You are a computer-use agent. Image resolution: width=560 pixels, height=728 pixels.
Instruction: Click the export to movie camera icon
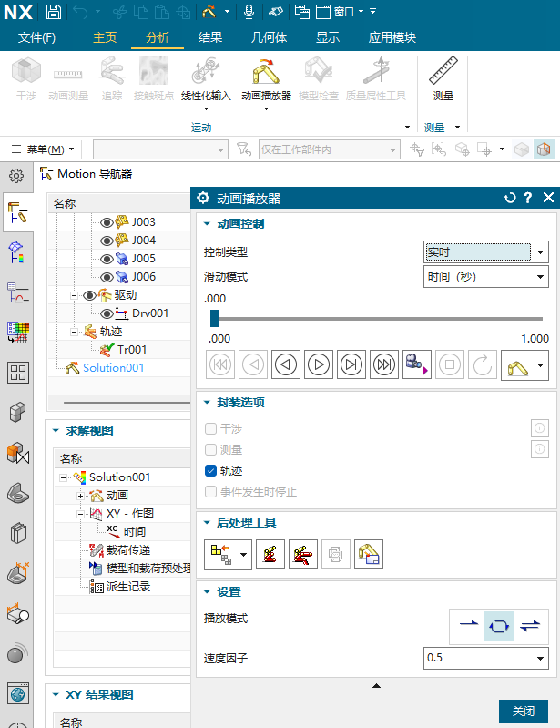(417, 364)
